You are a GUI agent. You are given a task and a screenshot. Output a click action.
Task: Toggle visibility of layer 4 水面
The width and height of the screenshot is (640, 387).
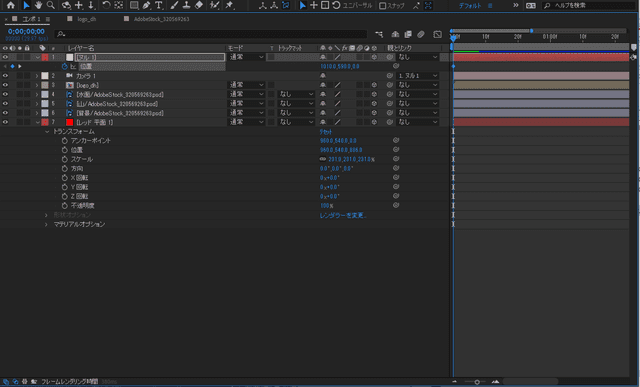pos(5,94)
